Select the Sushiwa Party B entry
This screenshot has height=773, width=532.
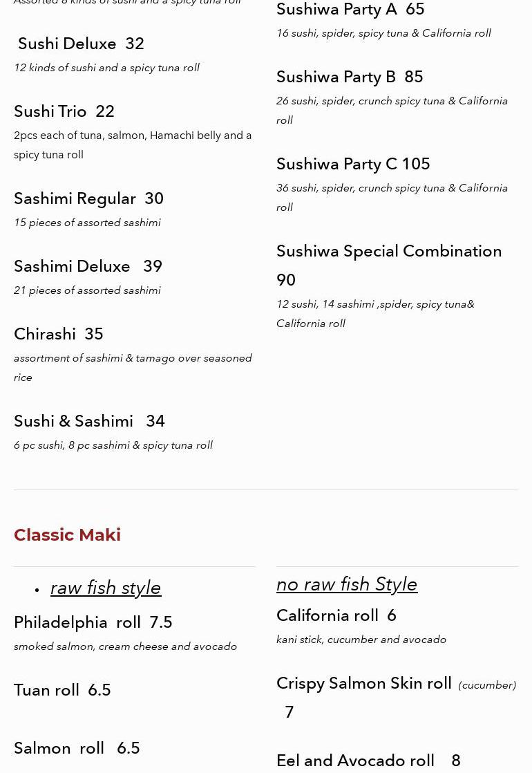(350, 77)
